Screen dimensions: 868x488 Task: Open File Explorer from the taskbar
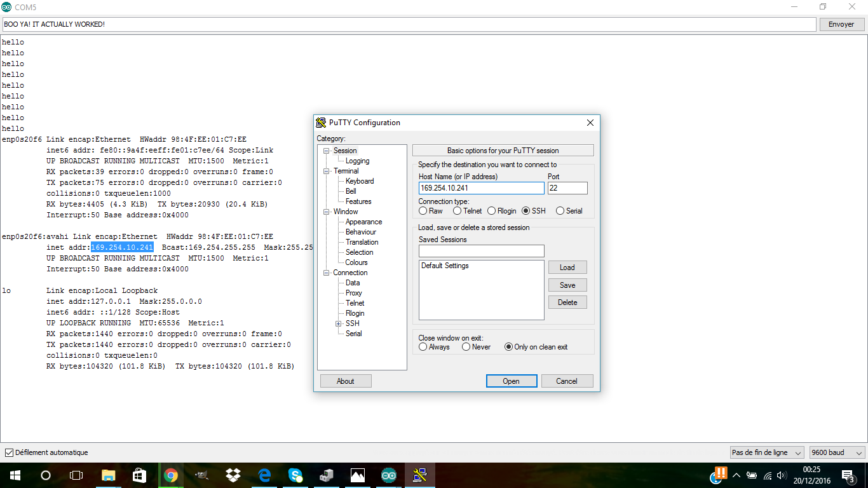109,475
